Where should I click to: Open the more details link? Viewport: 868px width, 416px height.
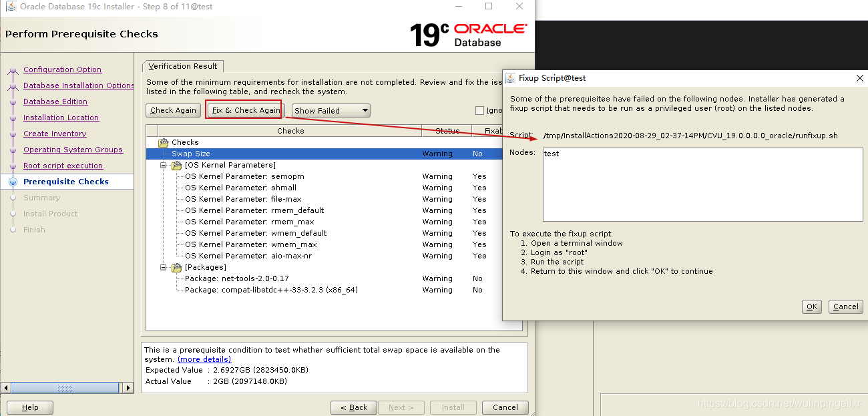pyautogui.click(x=204, y=359)
